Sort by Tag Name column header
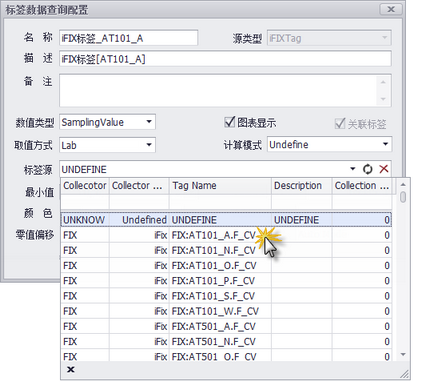430x382 pixels. pos(220,185)
